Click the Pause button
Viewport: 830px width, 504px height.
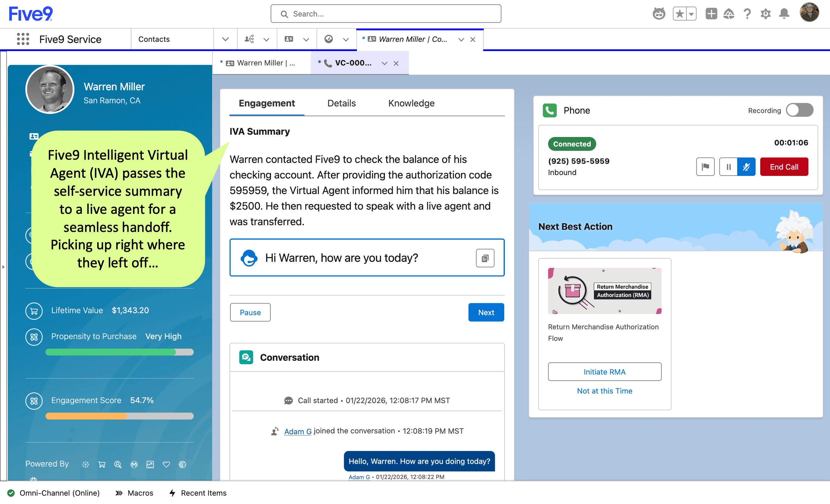pyautogui.click(x=250, y=312)
